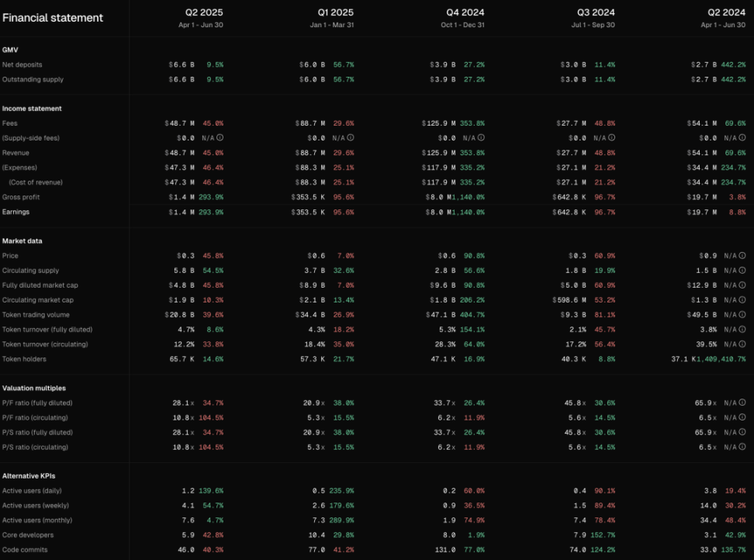Click info icon for Q2 2024 Fully diluted market cap
Screen dimensions: 754x560
[x=742, y=285]
